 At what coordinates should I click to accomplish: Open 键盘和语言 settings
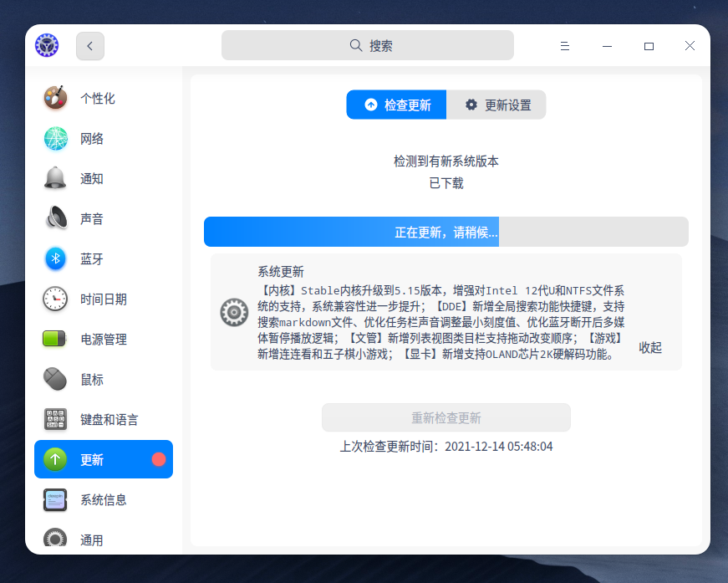[x=104, y=419]
